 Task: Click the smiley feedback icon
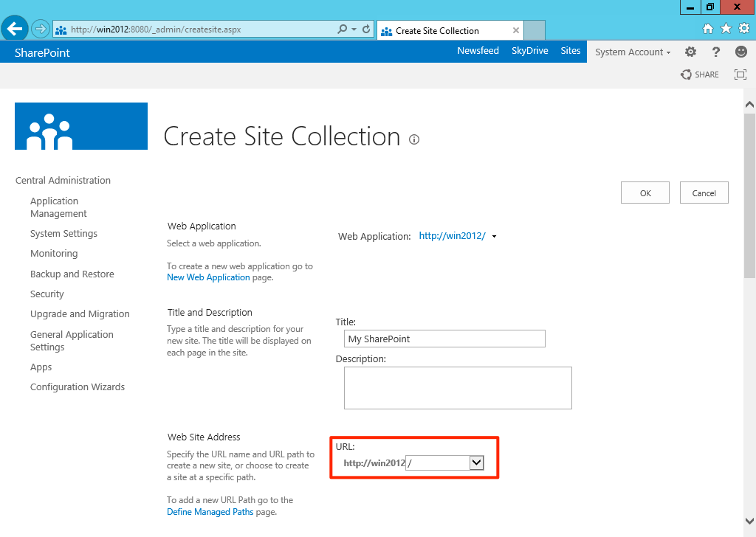point(741,52)
